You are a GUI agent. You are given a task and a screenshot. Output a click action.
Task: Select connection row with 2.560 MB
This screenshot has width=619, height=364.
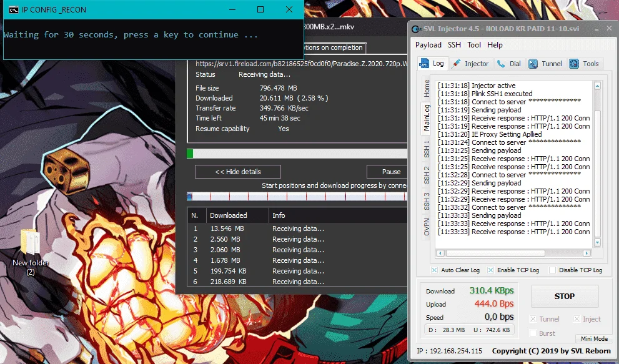tap(297, 239)
